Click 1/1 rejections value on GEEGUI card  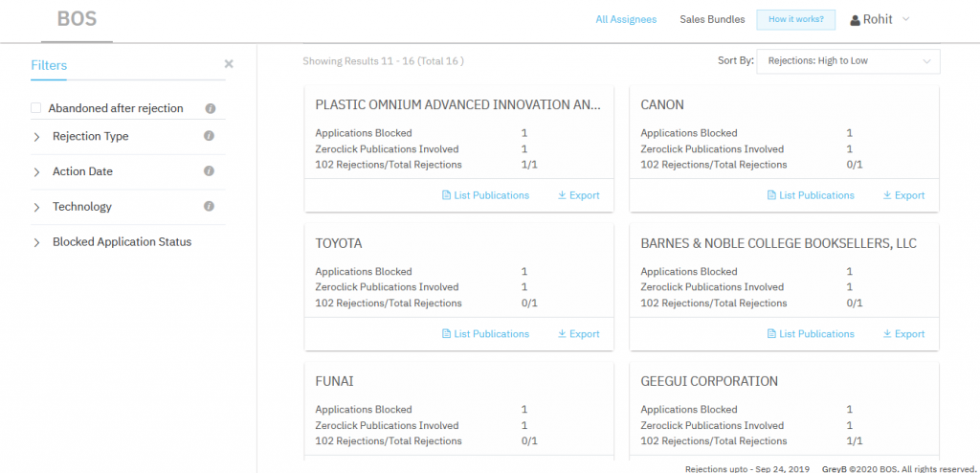(855, 440)
